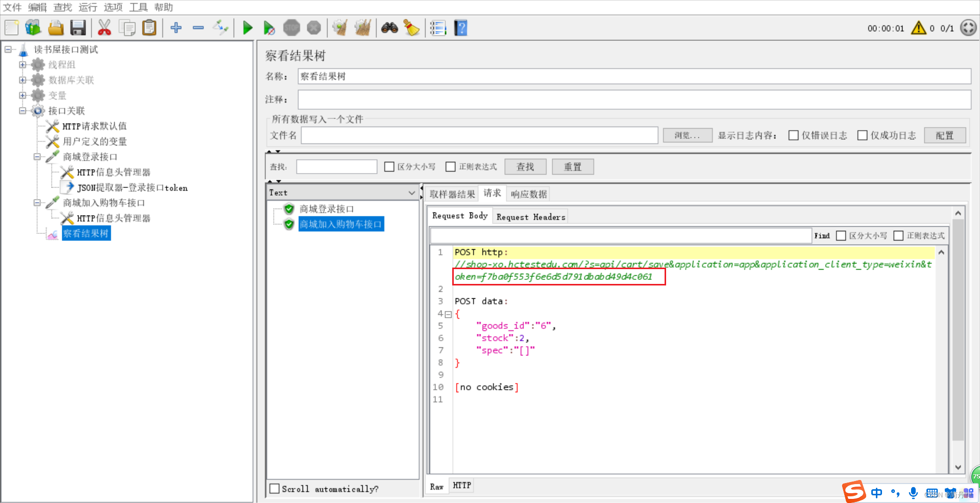Viewport: 980px width, 503px height.
Task: Switch to the HTTP bottom tab
Action: click(x=462, y=485)
